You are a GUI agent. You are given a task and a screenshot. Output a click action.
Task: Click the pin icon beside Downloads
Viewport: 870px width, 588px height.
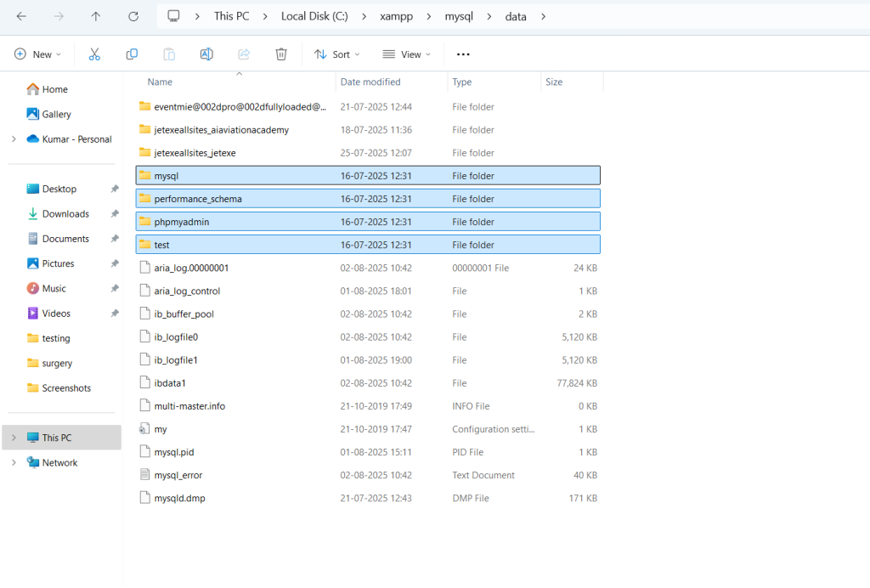(x=115, y=214)
